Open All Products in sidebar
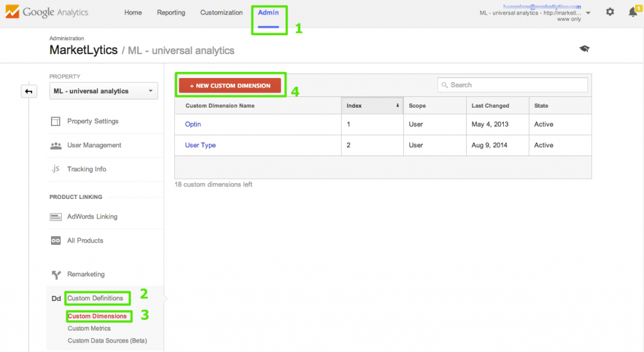The height and width of the screenshot is (352, 644). point(85,241)
